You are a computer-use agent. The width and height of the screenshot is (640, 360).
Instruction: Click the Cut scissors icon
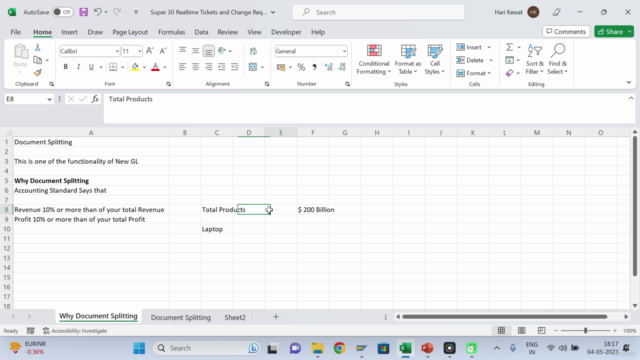click(38, 47)
